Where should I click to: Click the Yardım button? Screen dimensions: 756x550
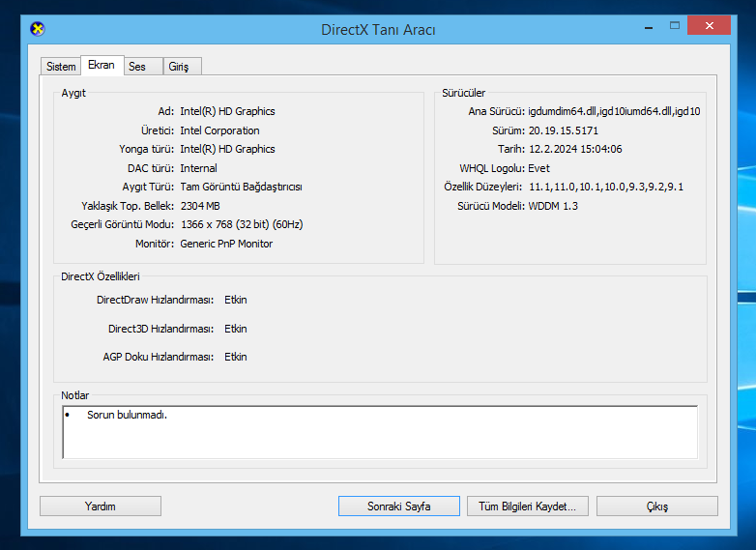(101, 507)
